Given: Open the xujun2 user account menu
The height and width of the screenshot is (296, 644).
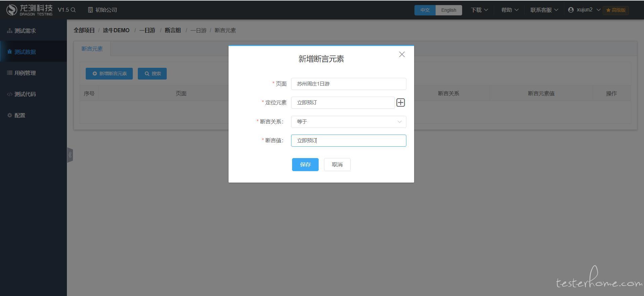Looking at the screenshot, I should pyautogui.click(x=584, y=10).
